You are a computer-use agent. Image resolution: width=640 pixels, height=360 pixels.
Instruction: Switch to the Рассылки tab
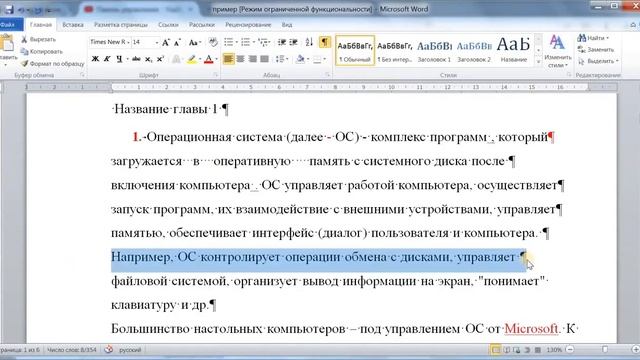[202, 25]
